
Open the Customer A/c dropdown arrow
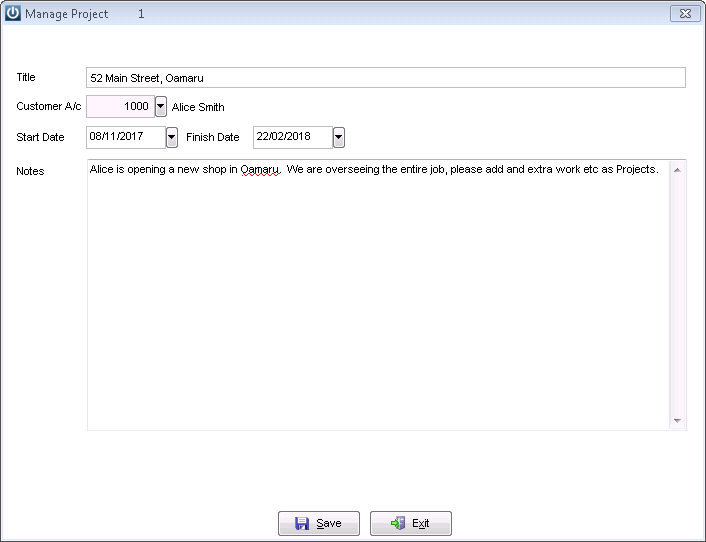[x=161, y=107]
